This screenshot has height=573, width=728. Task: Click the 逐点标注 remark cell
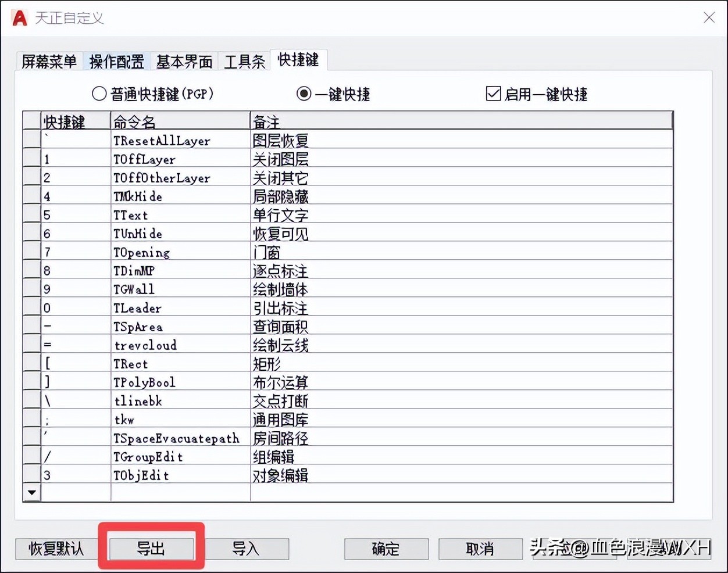(x=462, y=270)
